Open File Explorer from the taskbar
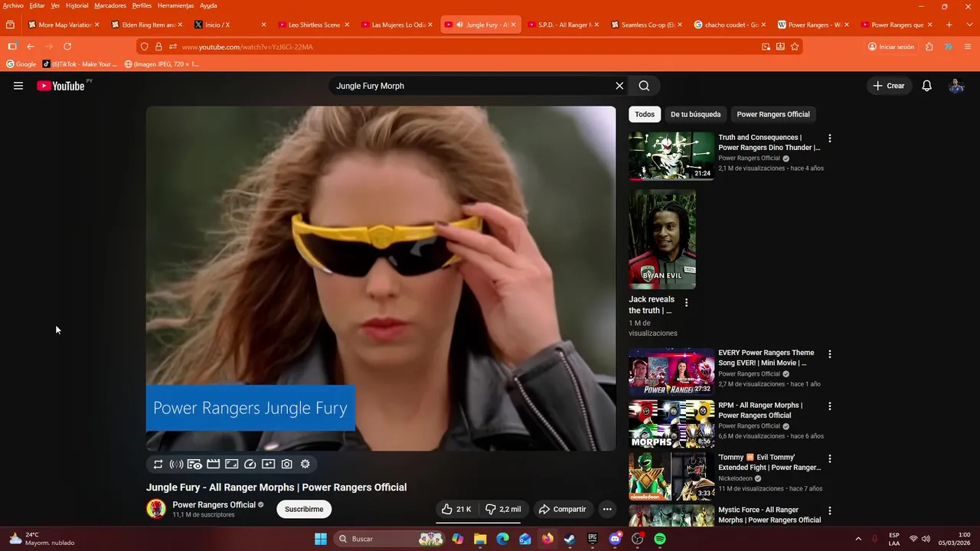Image resolution: width=980 pixels, height=551 pixels. pyautogui.click(x=480, y=539)
